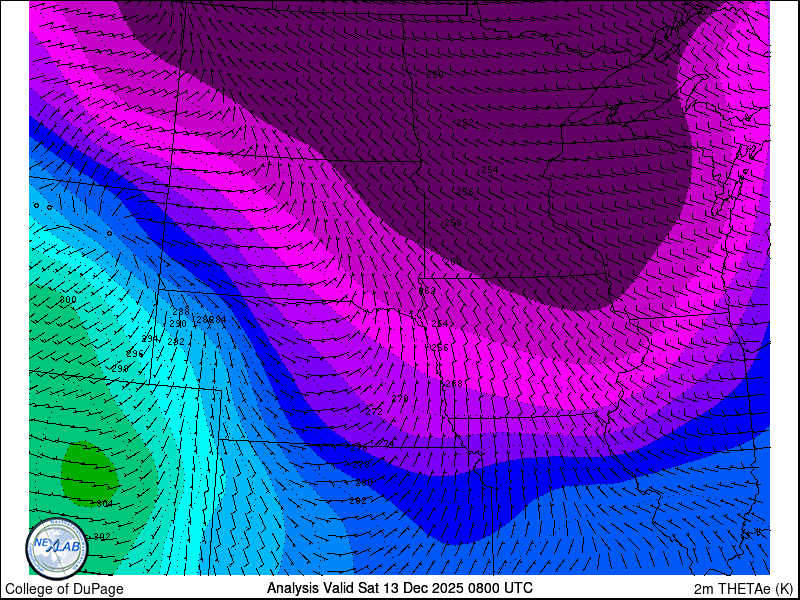Click the 272 contour label
Image resolution: width=800 pixels, height=600 pixels.
[x=374, y=411]
